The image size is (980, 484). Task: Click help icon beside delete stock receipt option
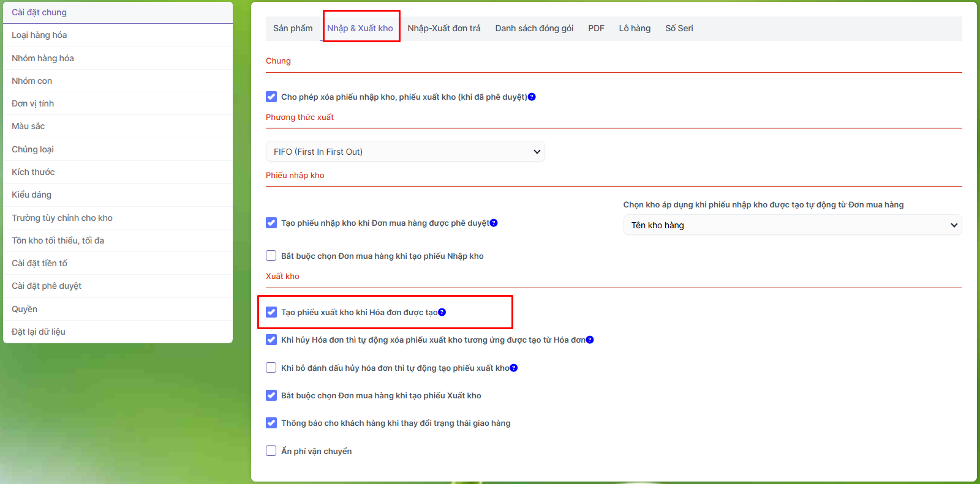[532, 97]
